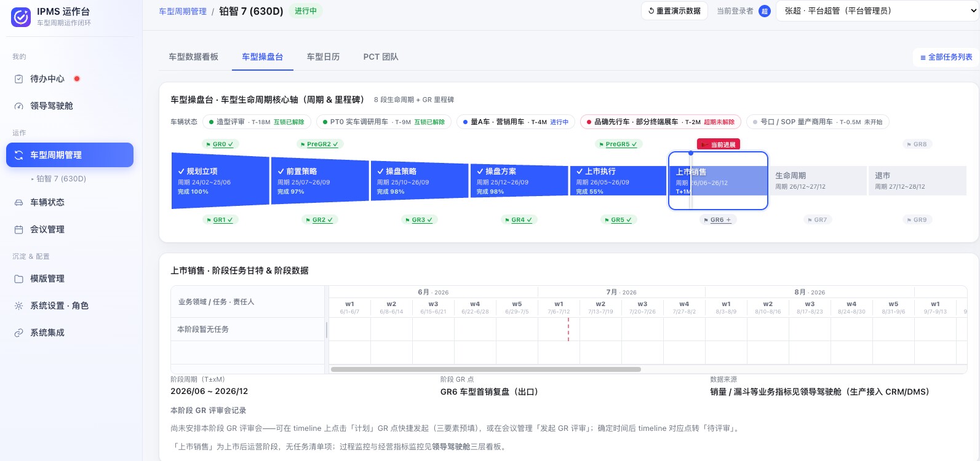The image size is (980, 461).
Task: Click the red notification dot on 待办中心
Action: 77,79
